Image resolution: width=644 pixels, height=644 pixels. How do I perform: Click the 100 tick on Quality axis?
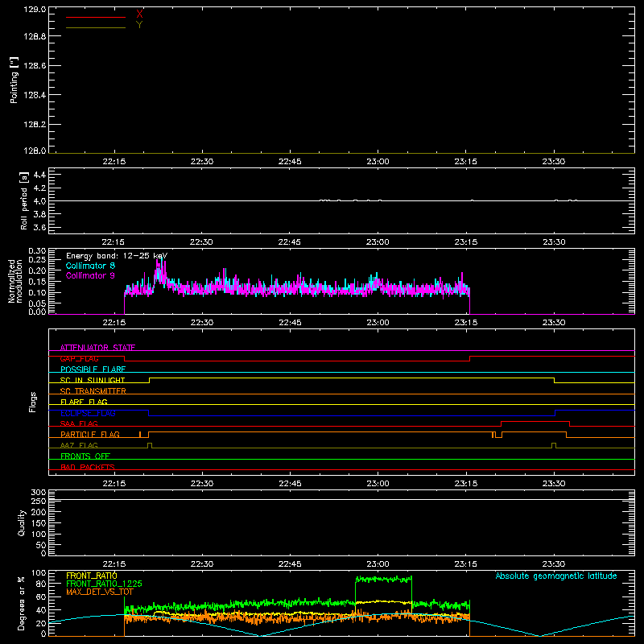(x=39, y=535)
